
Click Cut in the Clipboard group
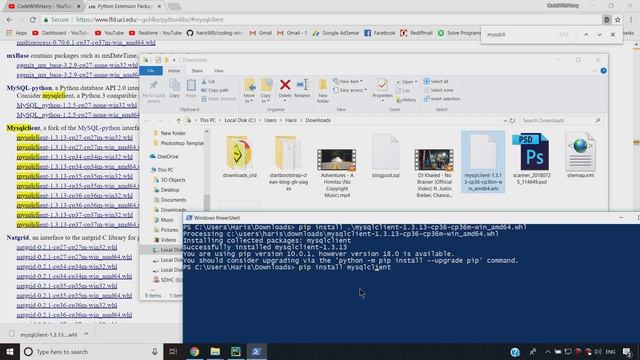click(208, 82)
